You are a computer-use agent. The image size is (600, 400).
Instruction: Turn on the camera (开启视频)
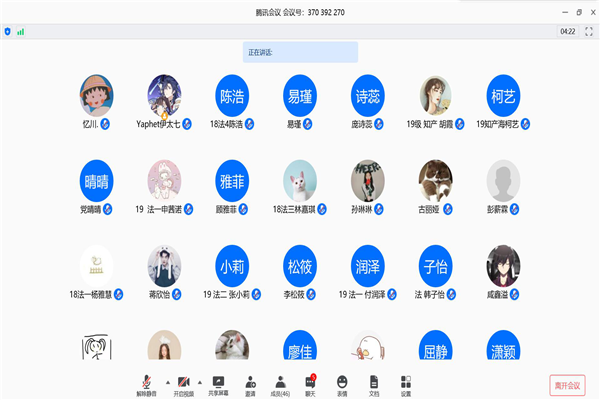coord(183,383)
